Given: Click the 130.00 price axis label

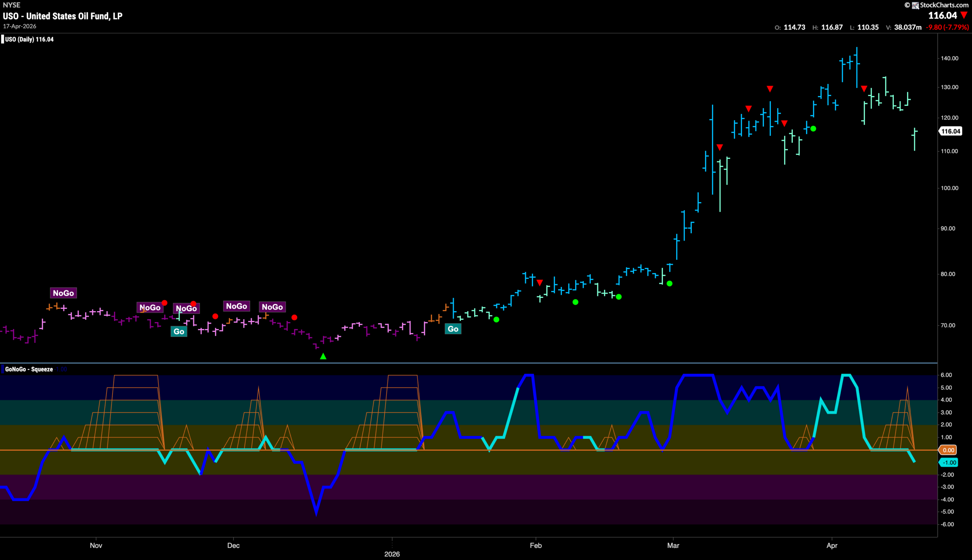Looking at the screenshot, I should (949, 87).
